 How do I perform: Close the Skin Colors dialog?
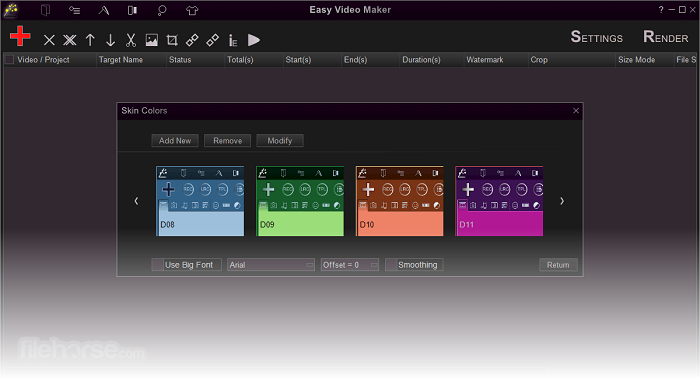coord(576,111)
